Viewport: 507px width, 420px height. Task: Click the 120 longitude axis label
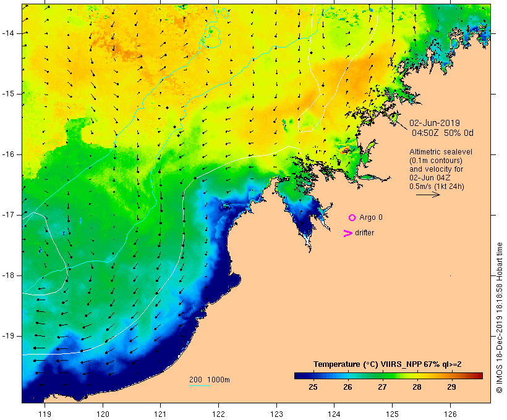tap(103, 414)
